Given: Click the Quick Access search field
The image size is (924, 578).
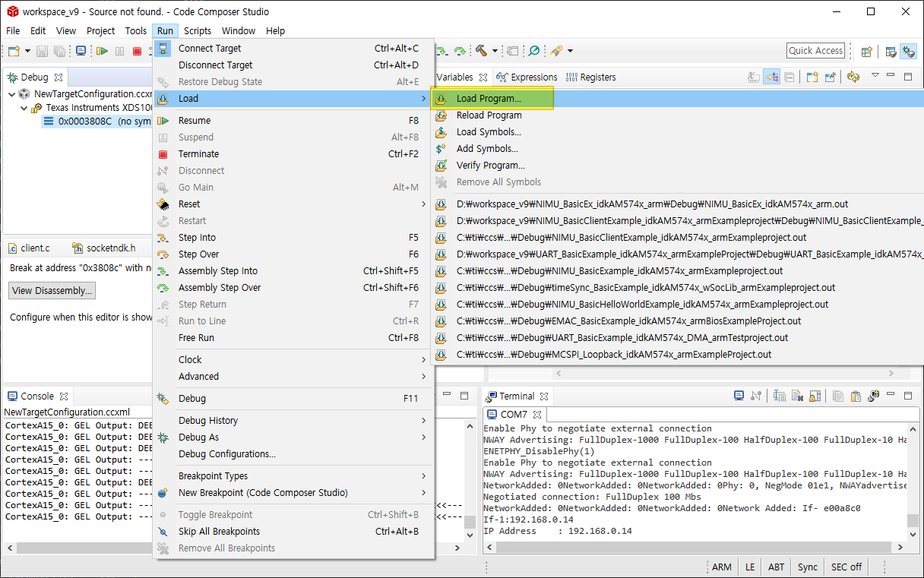Looking at the screenshot, I should click(x=815, y=51).
